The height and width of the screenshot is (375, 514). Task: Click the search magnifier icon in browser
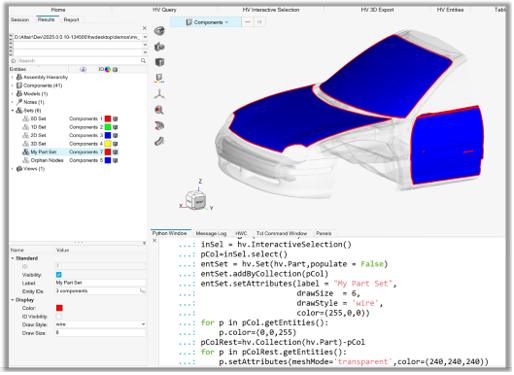coord(143,61)
